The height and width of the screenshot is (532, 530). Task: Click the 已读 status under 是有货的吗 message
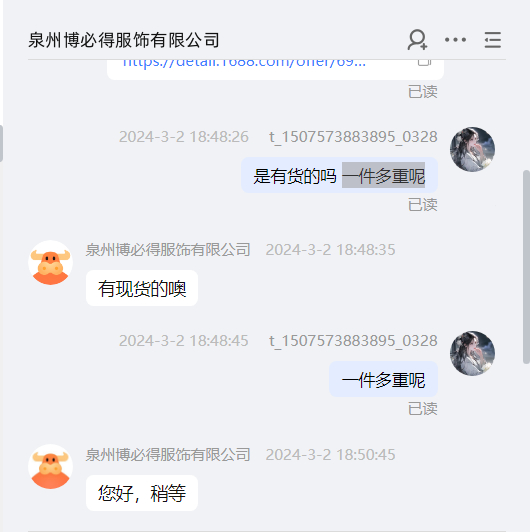(422, 205)
